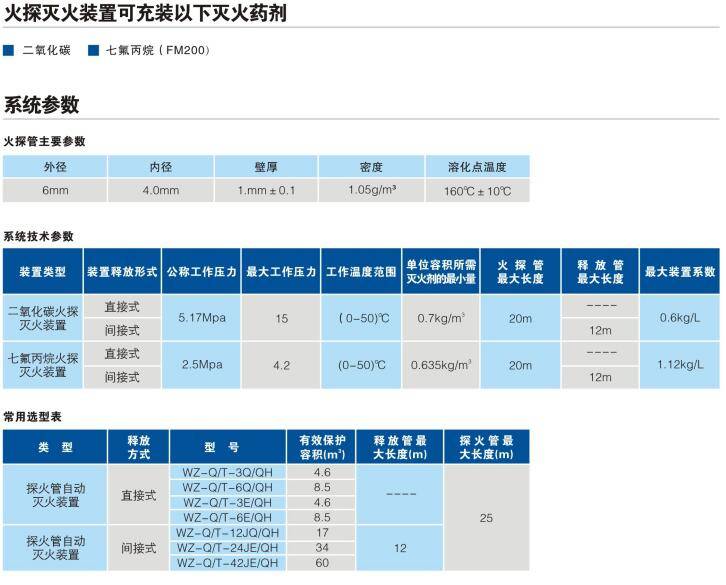Screen dimensions: 726x585
Task: Click the 系统技术参数 subheading
Action: 38,236
